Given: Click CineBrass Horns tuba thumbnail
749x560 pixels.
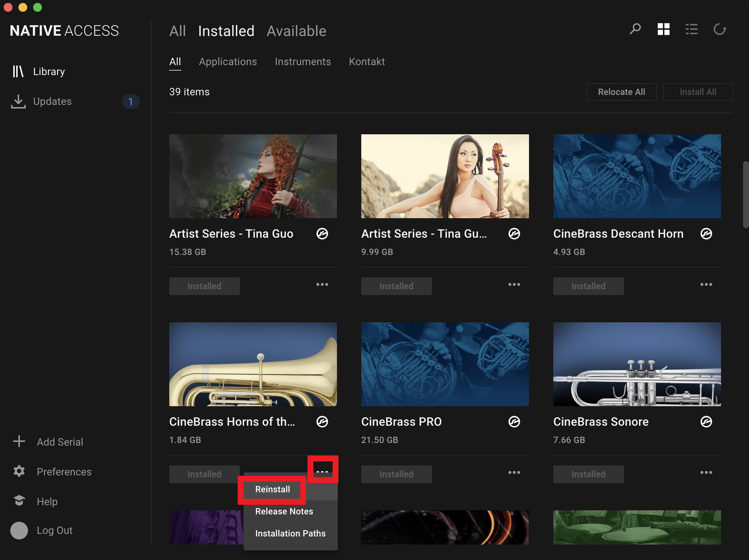Looking at the screenshot, I should [253, 364].
